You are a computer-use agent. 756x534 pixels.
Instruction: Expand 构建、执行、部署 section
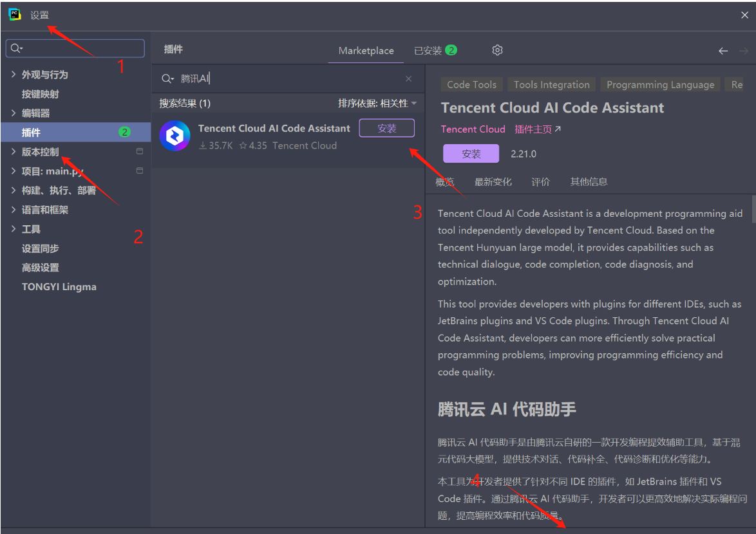coord(14,190)
